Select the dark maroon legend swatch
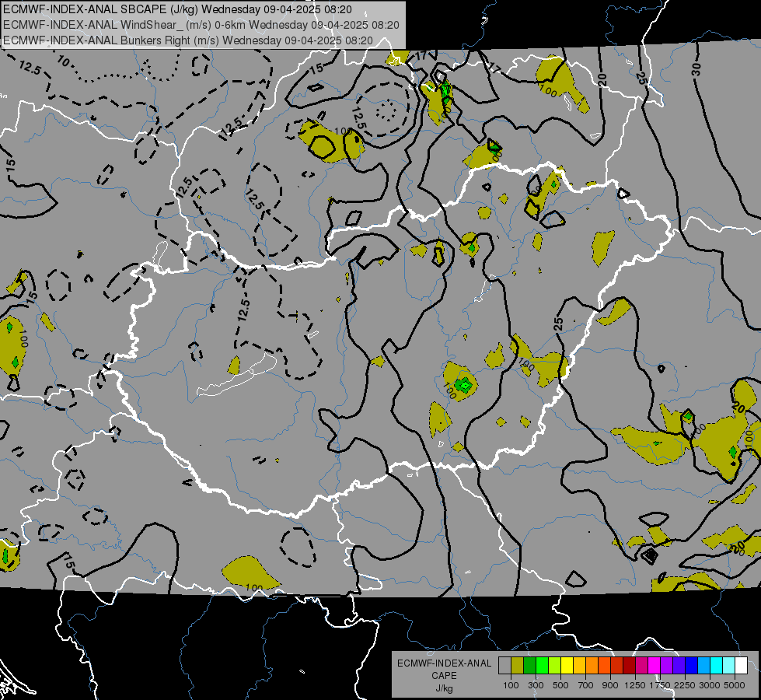This screenshot has width=761, height=700. click(629, 665)
